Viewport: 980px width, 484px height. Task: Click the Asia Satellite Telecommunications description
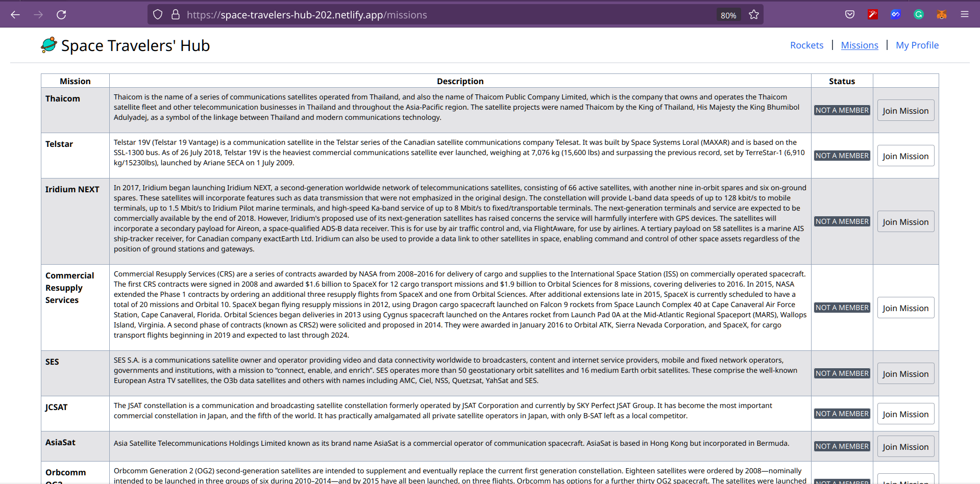click(x=451, y=443)
